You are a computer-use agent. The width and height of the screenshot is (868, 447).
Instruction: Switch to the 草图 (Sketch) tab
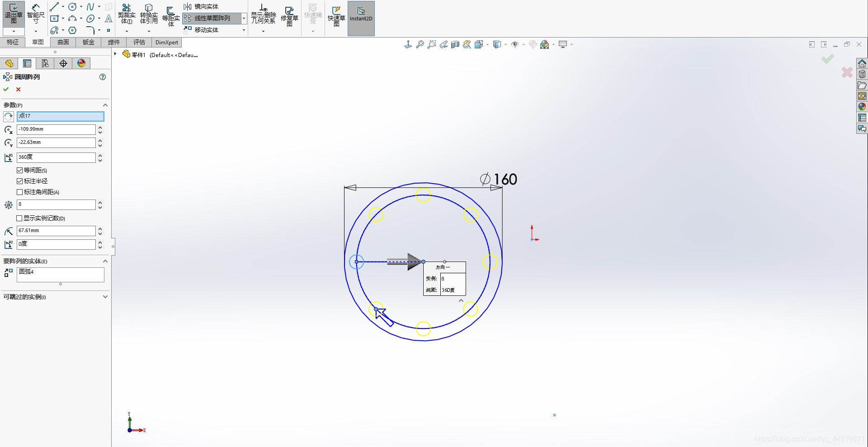coord(38,42)
